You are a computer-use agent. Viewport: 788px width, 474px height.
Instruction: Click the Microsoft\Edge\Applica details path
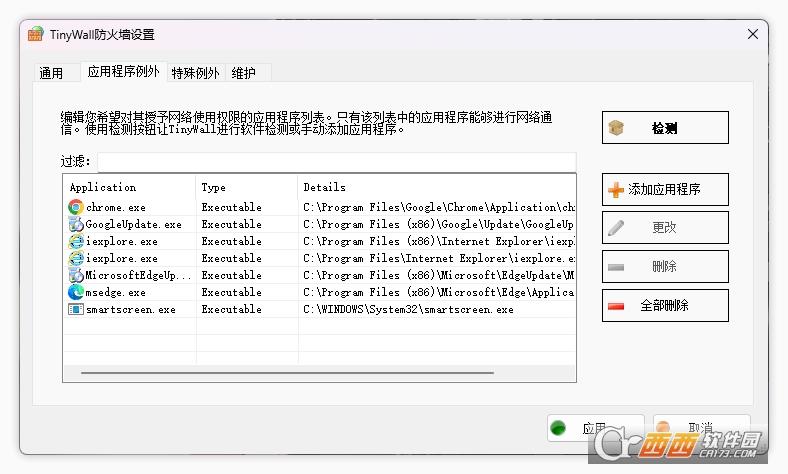tap(439, 292)
